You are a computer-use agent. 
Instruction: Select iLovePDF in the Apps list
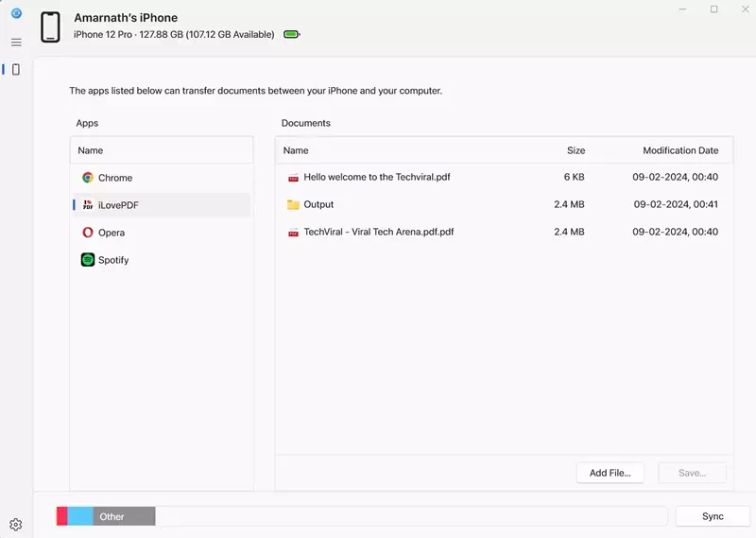(162, 205)
